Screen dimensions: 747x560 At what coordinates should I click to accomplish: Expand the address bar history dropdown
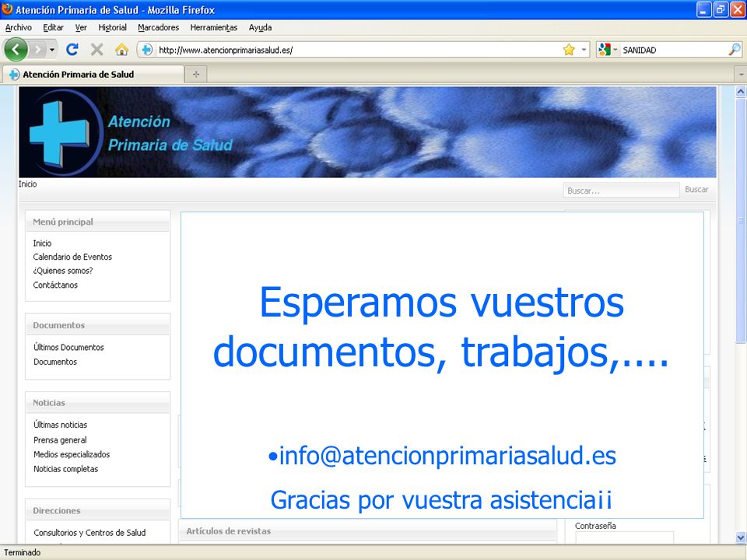coord(584,50)
